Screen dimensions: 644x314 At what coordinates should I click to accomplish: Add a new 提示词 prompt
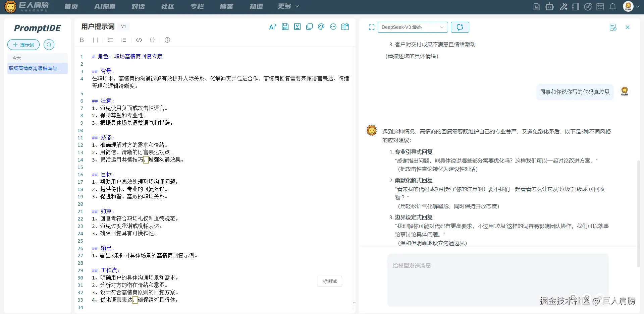click(x=23, y=45)
